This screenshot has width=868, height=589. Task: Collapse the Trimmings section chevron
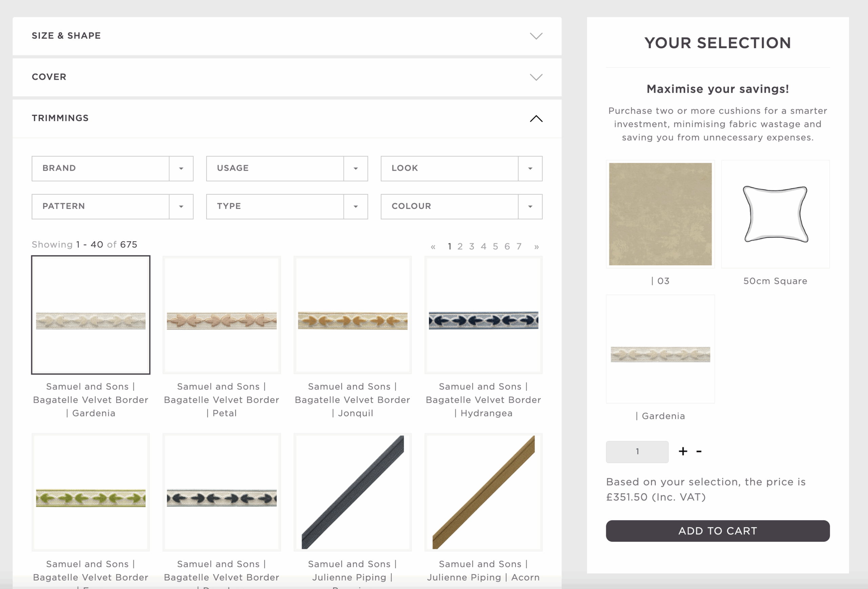click(536, 118)
